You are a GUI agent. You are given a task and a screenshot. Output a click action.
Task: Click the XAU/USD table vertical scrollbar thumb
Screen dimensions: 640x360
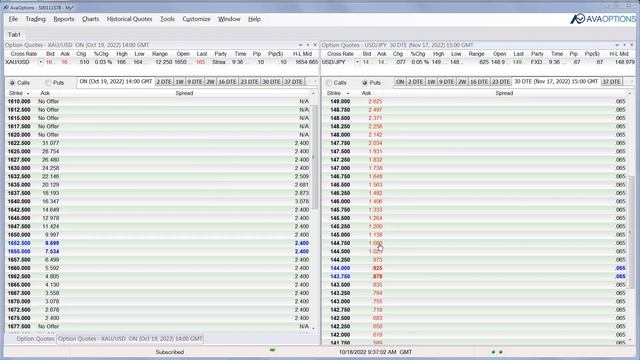(x=315, y=157)
